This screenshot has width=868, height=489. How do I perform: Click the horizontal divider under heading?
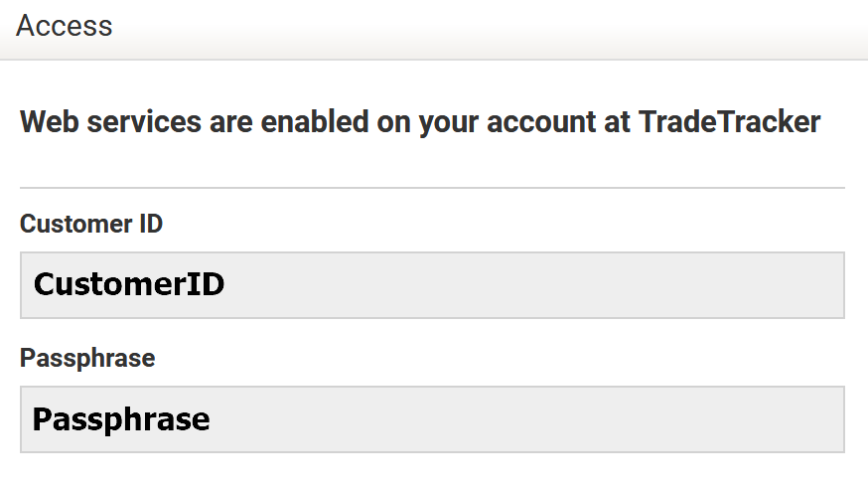[432, 188]
